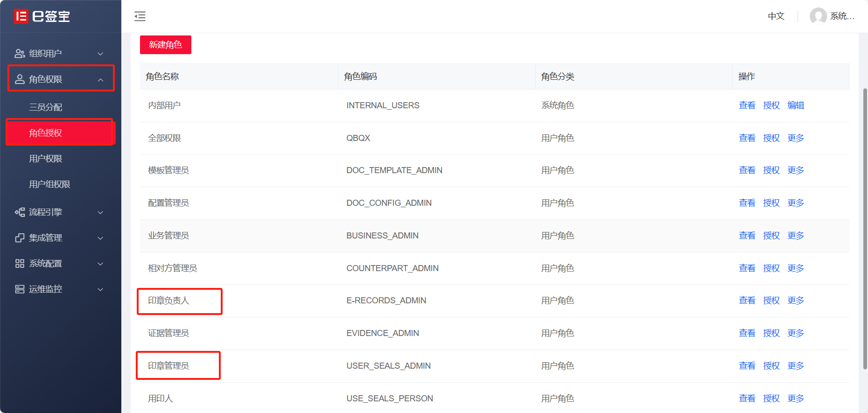Click the 新建角色 button
The height and width of the screenshot is (413, 868).
[x=166, y=45]
